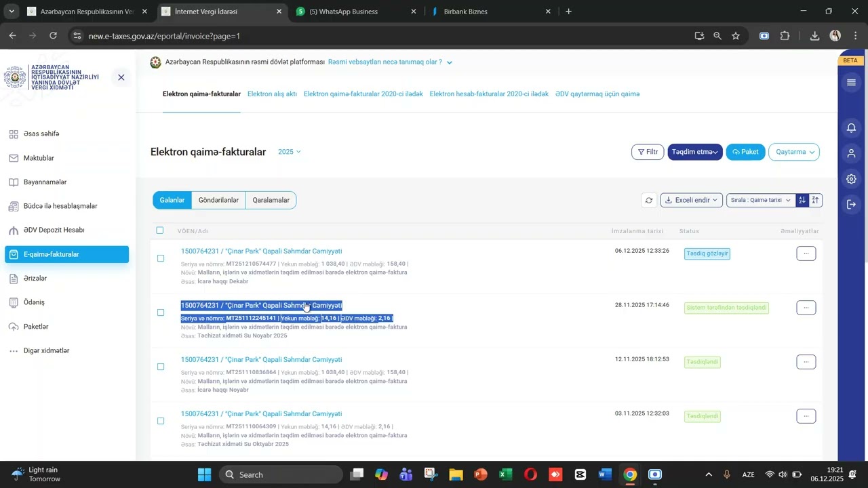Open the hamburger menu in right sidebar

pos(851,83)
